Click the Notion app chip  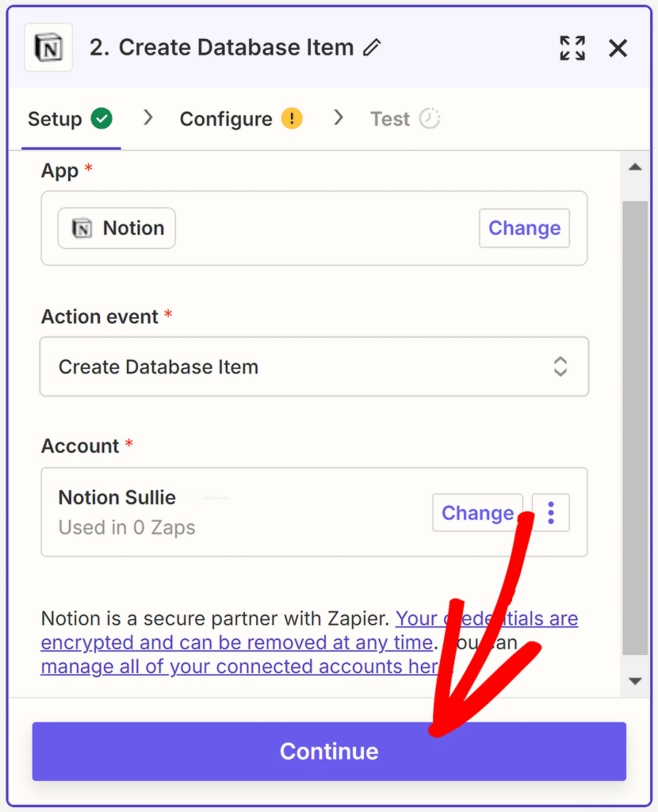pyautogui.click(x=117, y=228)
